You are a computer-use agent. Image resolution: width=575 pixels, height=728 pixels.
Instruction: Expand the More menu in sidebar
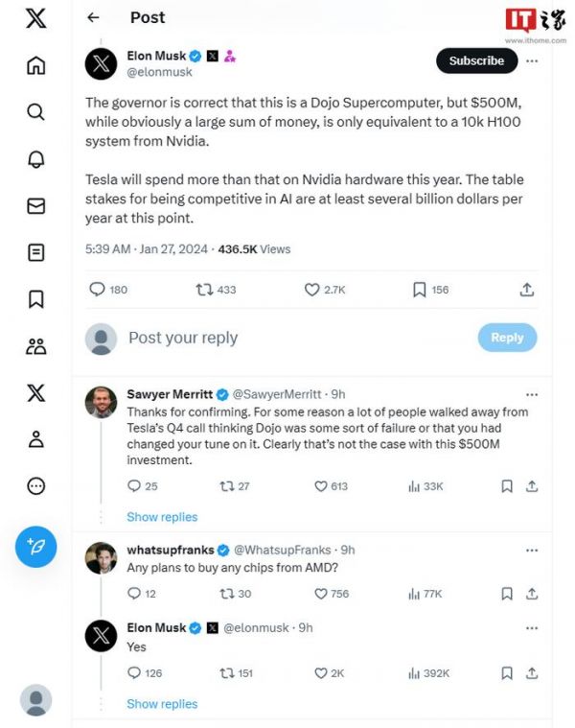tap(35, 486)
